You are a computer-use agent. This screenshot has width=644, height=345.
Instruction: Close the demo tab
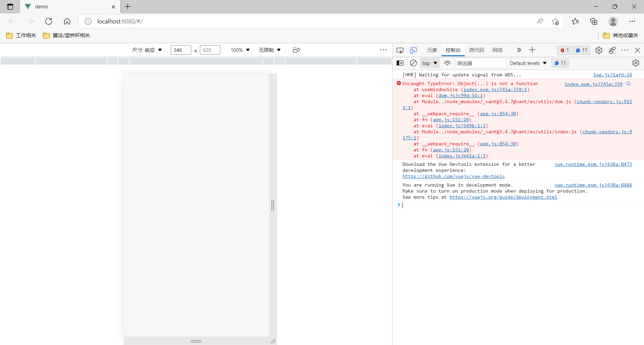[x=113, y=7]
